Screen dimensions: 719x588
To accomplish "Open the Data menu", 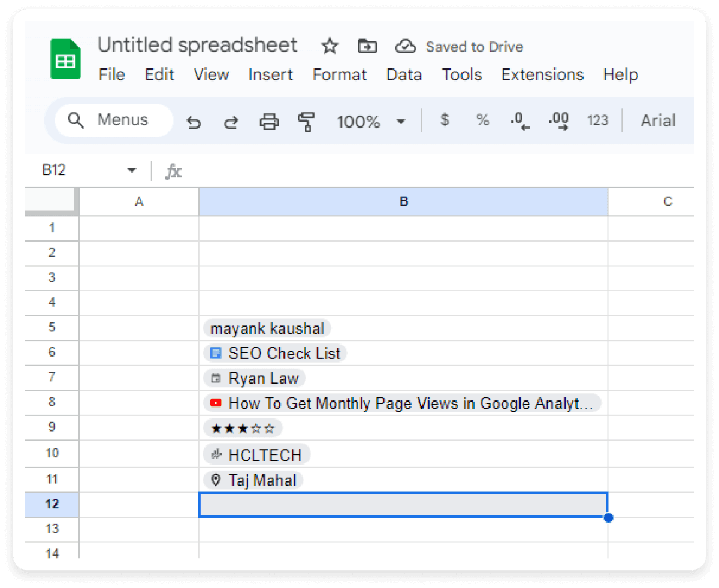I will [404, 74].
